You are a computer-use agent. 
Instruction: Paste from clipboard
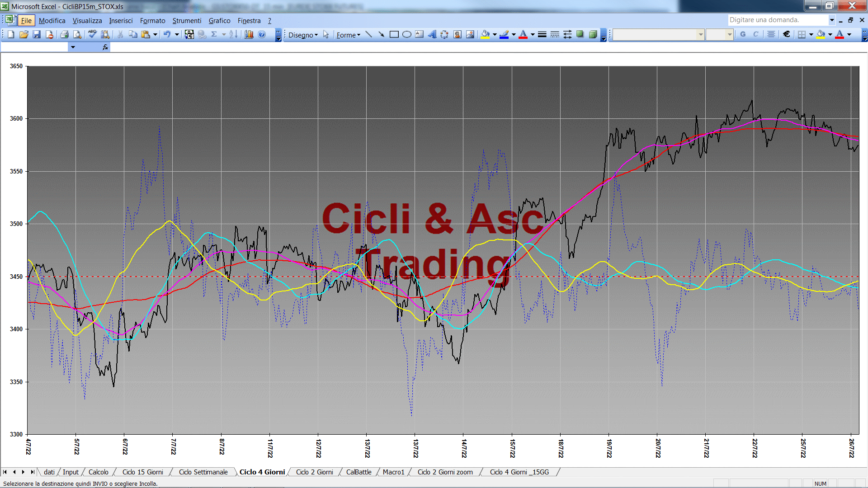(x=146, y=34)
